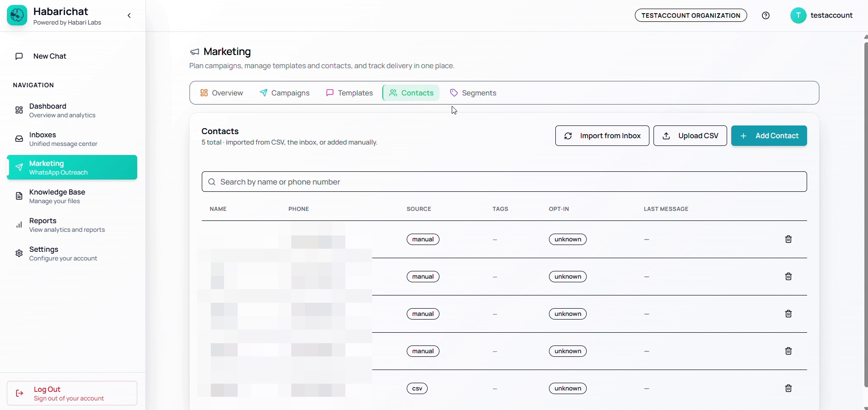Open Settings to configure account
The height and width of the screenshot is (410, 868).
(73, 254)
